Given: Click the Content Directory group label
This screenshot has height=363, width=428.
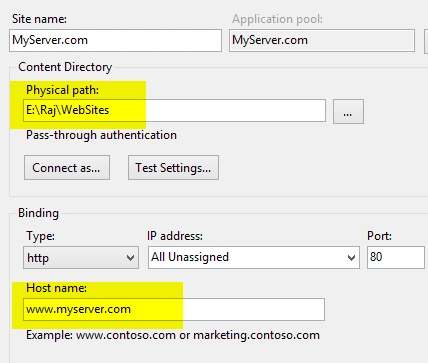Looking at the screenshot, I should tap(65, 67).
